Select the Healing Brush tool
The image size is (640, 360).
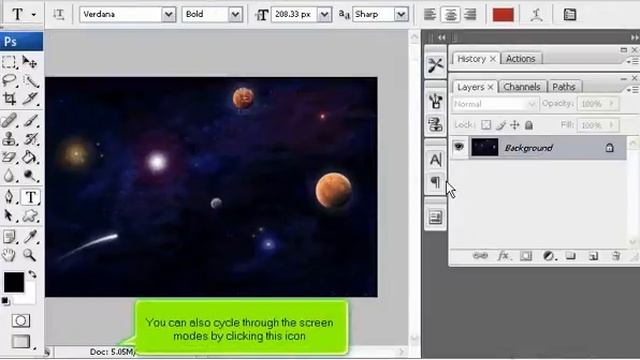click(9, 120)
